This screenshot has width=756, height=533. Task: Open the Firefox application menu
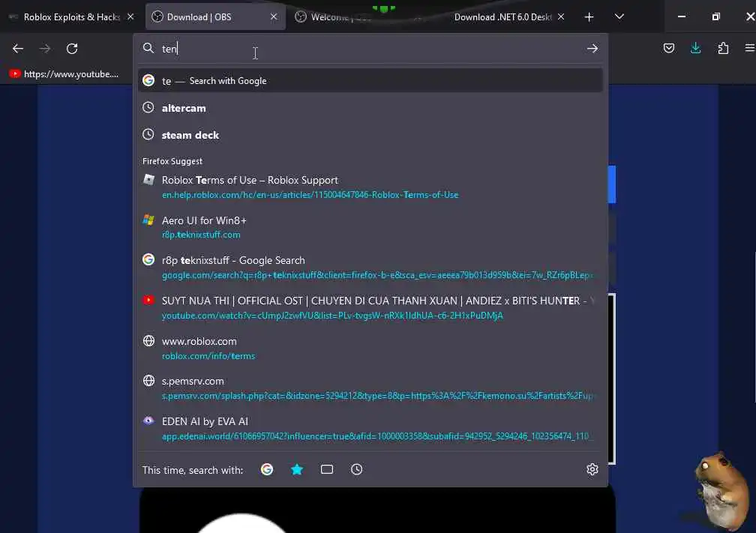[750, 48]
